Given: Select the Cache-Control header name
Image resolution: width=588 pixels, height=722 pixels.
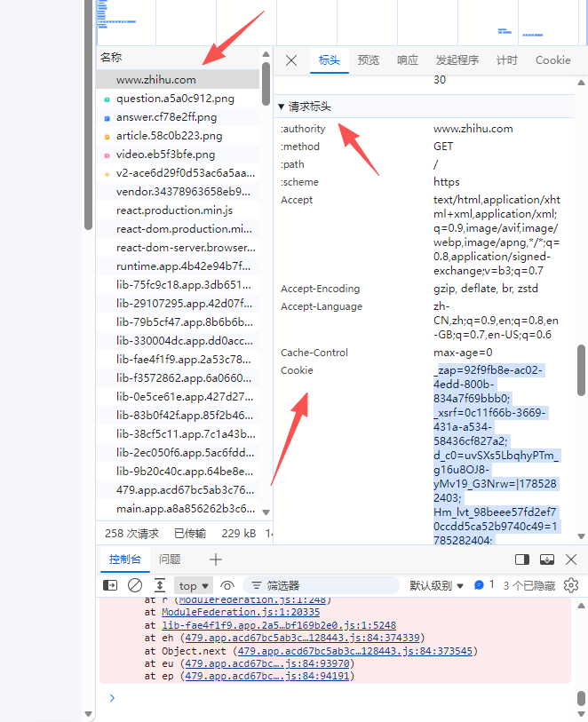Looking at the screenshot, I should [314, 353].
